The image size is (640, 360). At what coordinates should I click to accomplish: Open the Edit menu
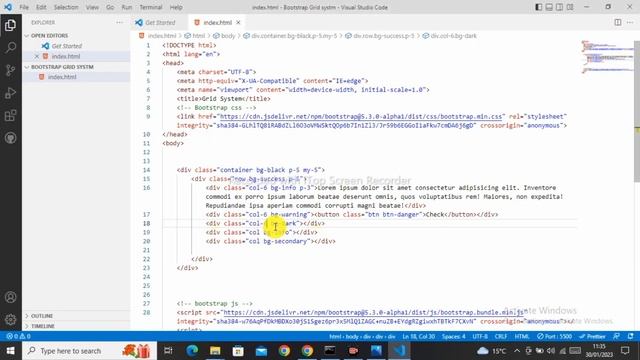[x=41, y=7]
